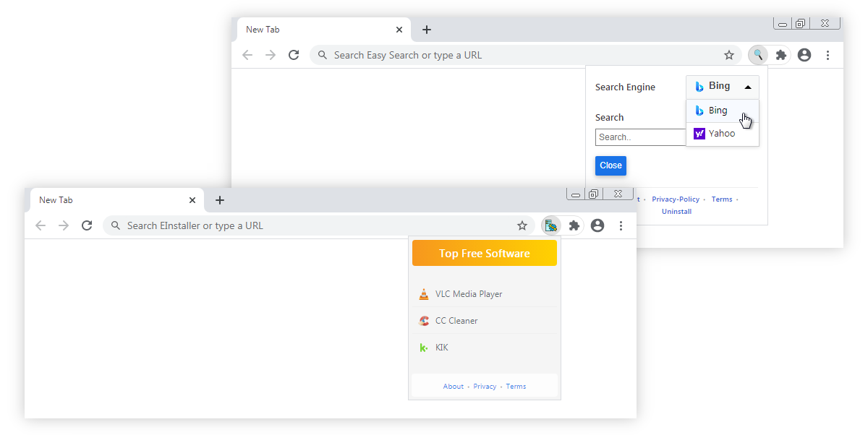Viewport: 868px width, 435px height.
Task: Open the Chrome extensions puzzle icon
Action: (x=780, y=54)
